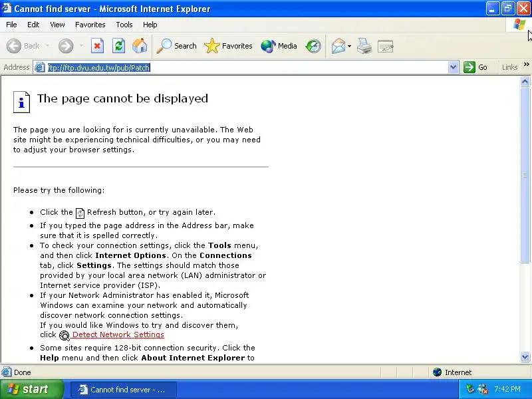
Task: Open the Forward button history dropdown
Action: (x=81, y=46)
